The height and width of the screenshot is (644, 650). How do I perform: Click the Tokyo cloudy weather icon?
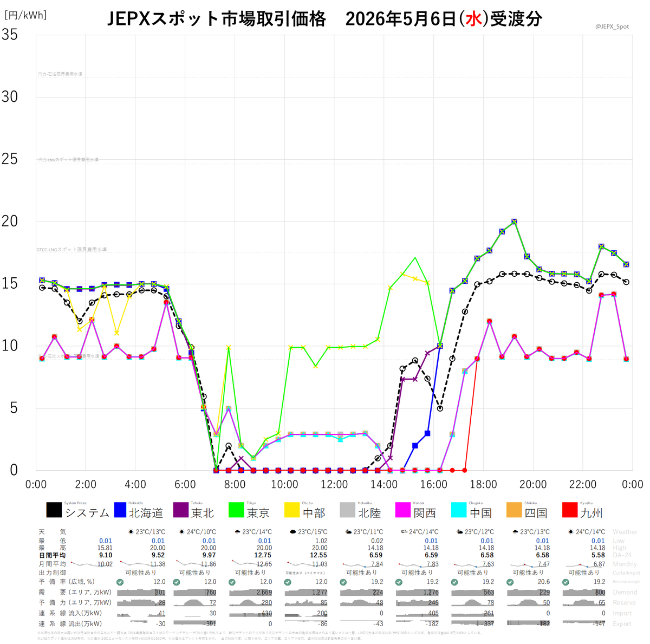click(x=237, y=532)
